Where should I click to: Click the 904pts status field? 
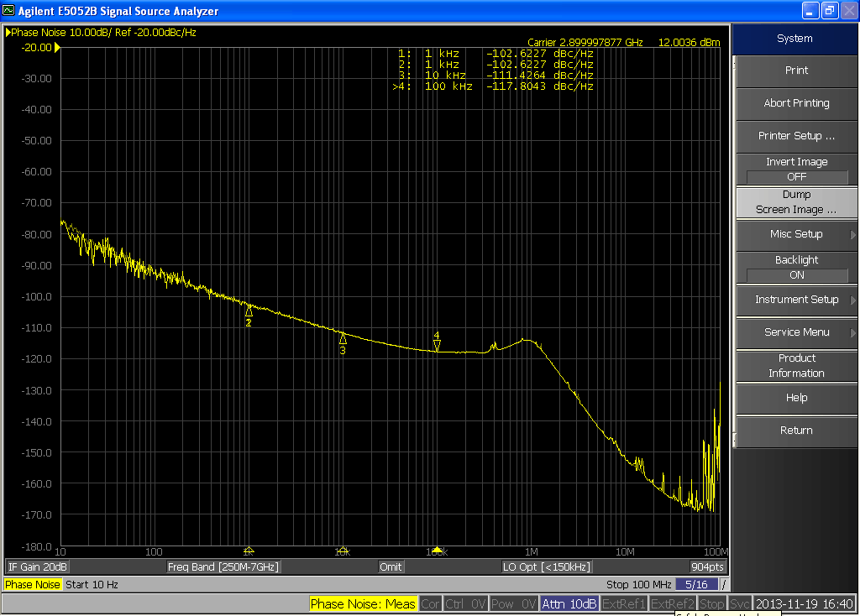707,567
